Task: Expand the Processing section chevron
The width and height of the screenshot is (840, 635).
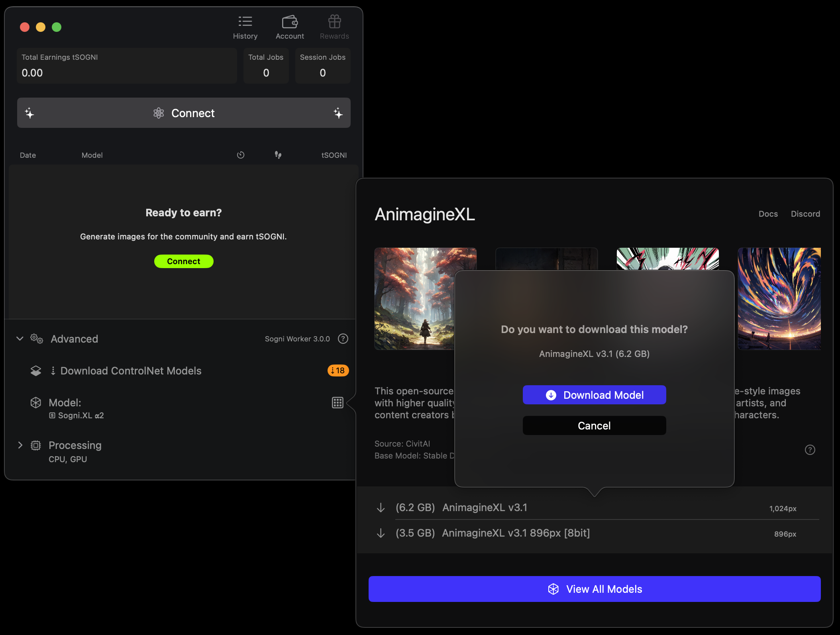Action: click(x=20, y=445)
